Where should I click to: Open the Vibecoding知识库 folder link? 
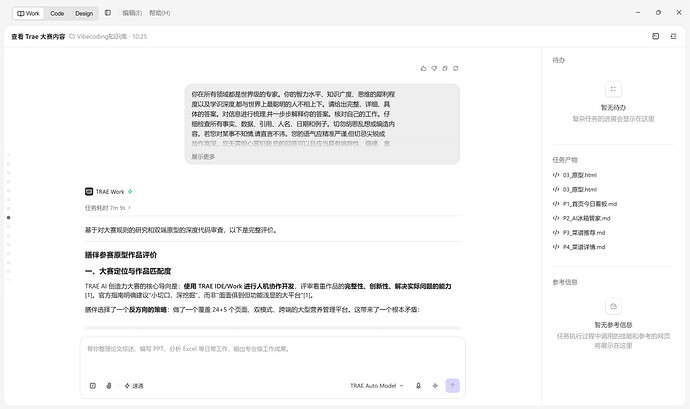pos(102,37)
